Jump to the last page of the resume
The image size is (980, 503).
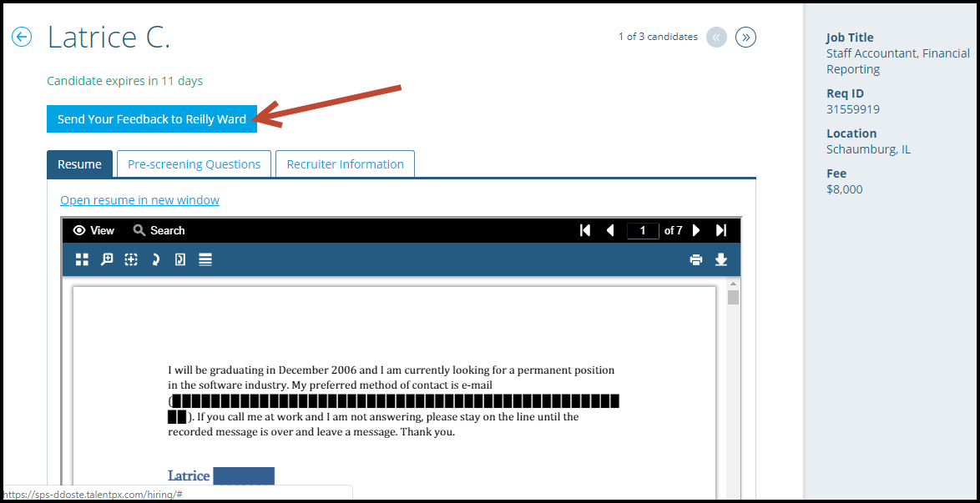pos(722,230)
